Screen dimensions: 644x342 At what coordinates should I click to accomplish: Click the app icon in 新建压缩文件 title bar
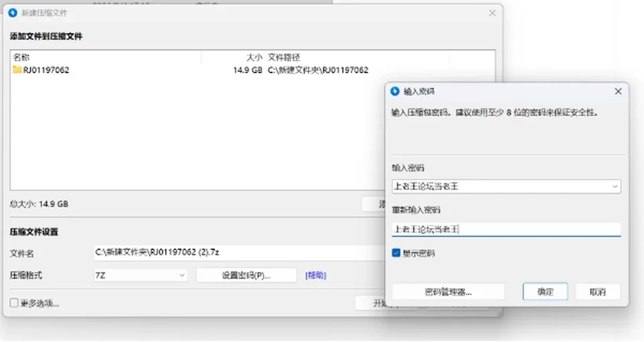click(13, 13)
